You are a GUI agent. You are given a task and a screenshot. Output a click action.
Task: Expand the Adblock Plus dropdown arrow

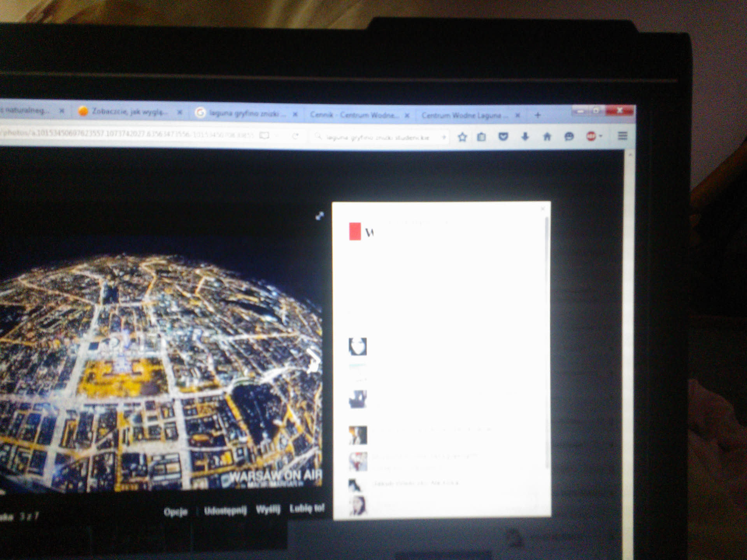pyautogui.click(x=601, y=136)
